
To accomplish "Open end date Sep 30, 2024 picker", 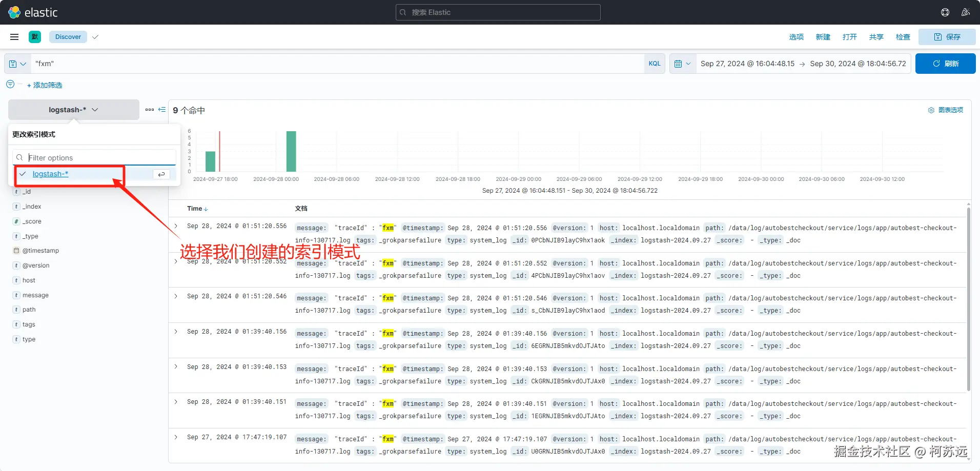I will click(858, 64).
